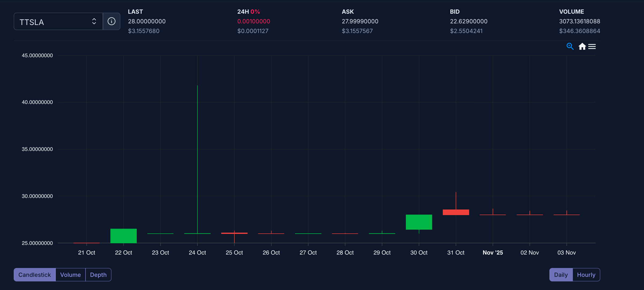
Task: Click the large green 30 Oct candle
Action: pyautogui.click(x=419, y=222)
